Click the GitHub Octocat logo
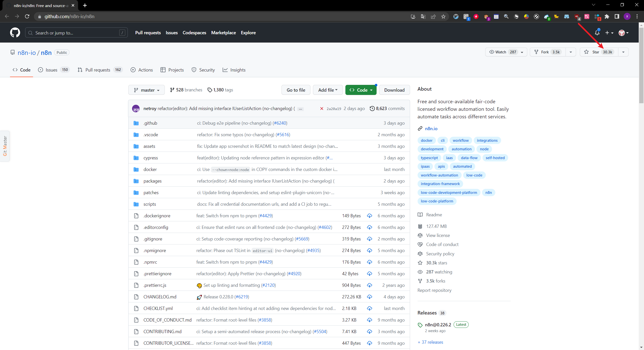This screenshot has width=644, height=350. click(x=15, y=33)
